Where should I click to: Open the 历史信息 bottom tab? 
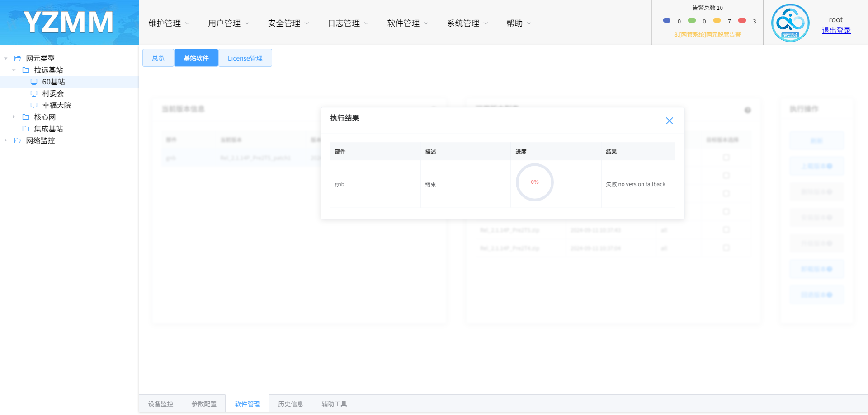click(x=291, y=404)
